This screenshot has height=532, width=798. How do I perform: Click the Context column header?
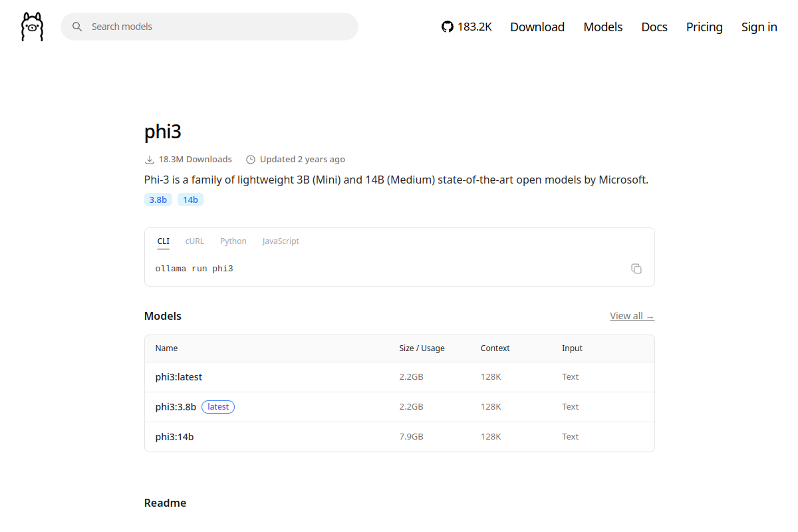[495, 348]
